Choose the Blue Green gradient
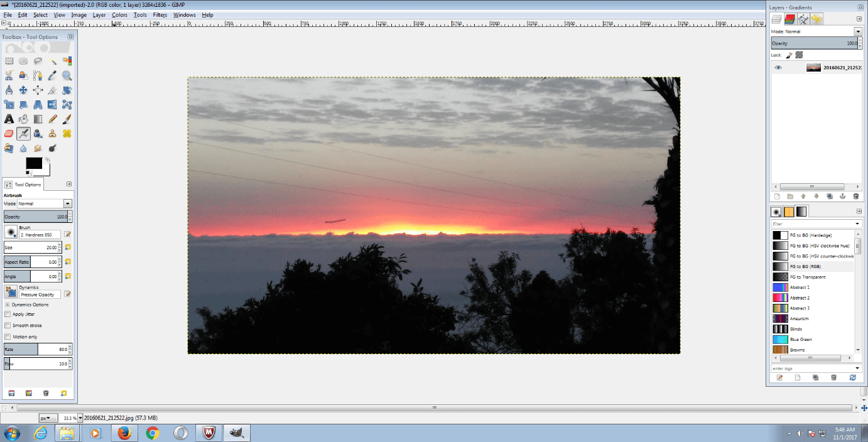Image resolution: width=868 pixels, height=442 pixels. [801, 339]
